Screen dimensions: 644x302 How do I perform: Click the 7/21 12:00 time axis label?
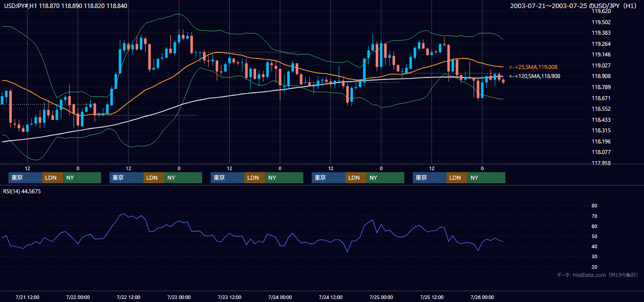pos(27,297)
